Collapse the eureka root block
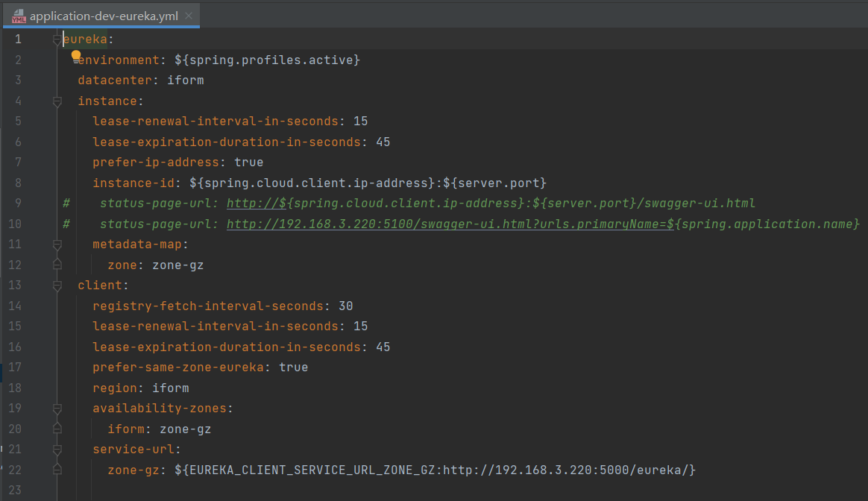Screen dimensions: 868x501 point(57,40)
